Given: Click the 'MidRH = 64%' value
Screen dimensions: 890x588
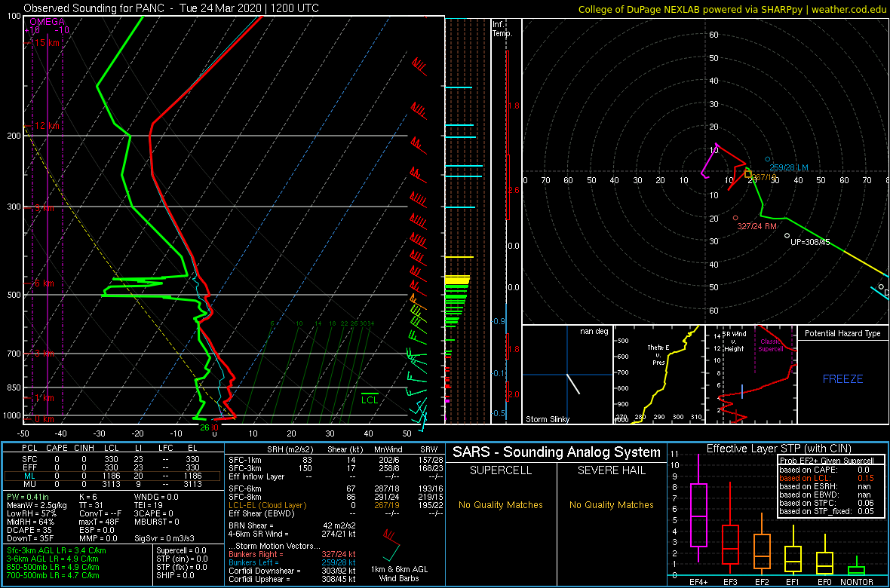Looking at the screenshot, I should pyautogui.click(x=31, y=522).
